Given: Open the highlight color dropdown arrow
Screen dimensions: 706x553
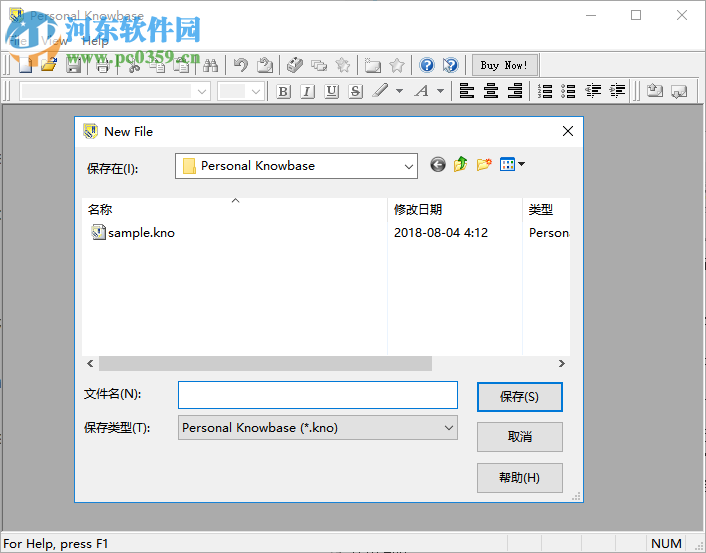Looking at the screenshot, I should pyautogui.click(x=399, y=91).
